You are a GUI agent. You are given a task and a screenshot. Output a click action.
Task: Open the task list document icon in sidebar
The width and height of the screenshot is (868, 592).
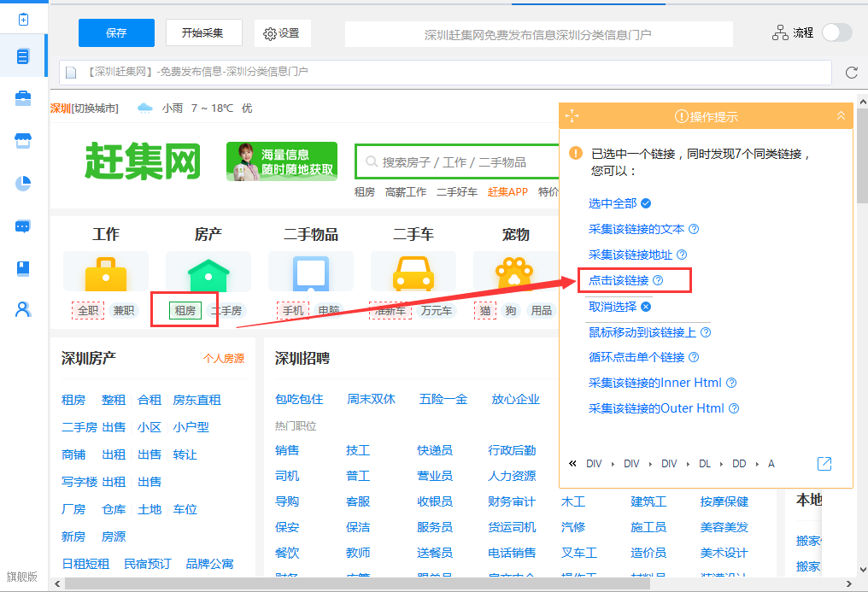(x=23, y=56)
